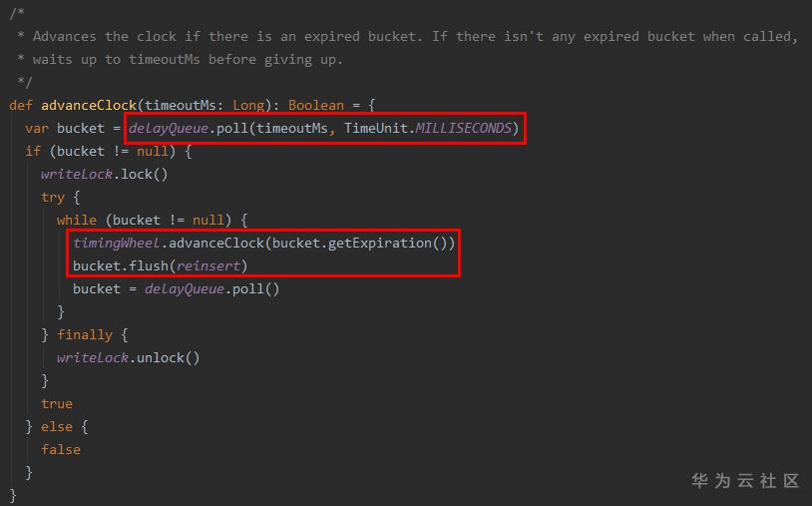Viewport: 812px width, 506px height.
Task: Click the false return value
Action: (61, 449)
